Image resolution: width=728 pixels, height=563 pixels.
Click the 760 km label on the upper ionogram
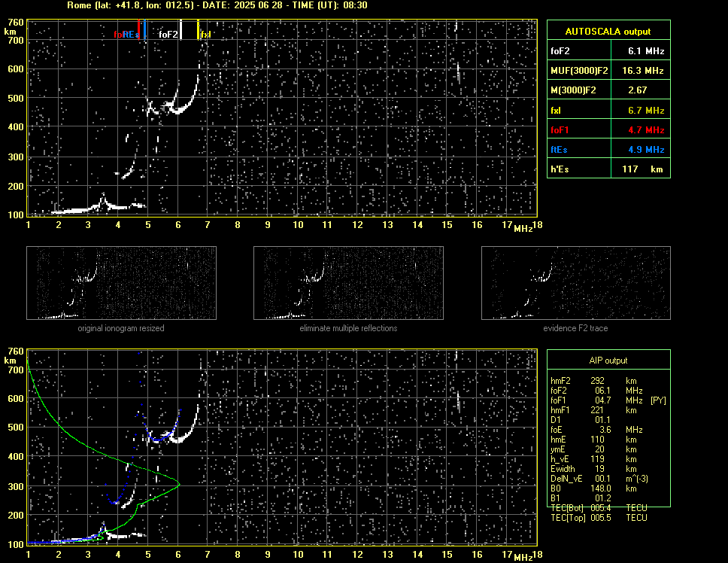pos(16,23)
